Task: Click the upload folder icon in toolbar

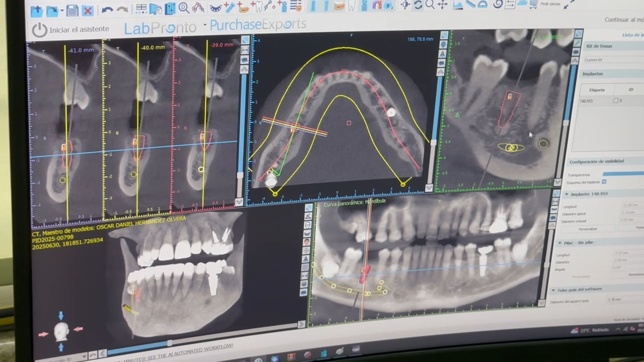Action: pos(36,11)
